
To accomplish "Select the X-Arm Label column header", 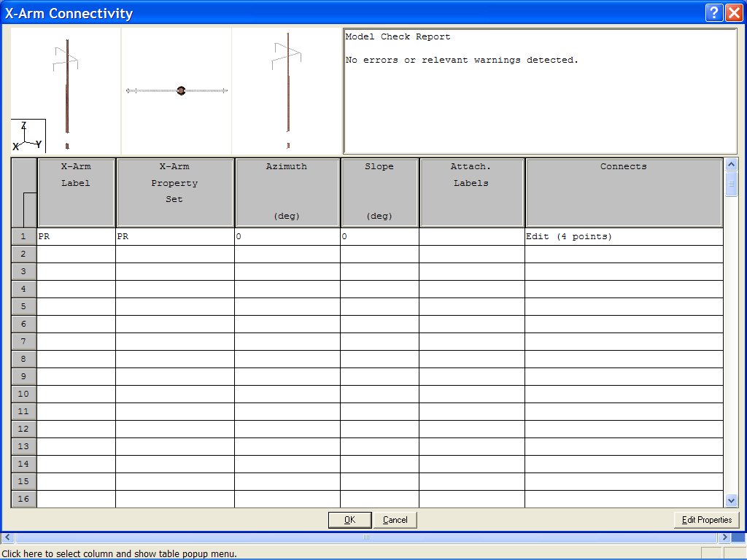I will point(76,192).
